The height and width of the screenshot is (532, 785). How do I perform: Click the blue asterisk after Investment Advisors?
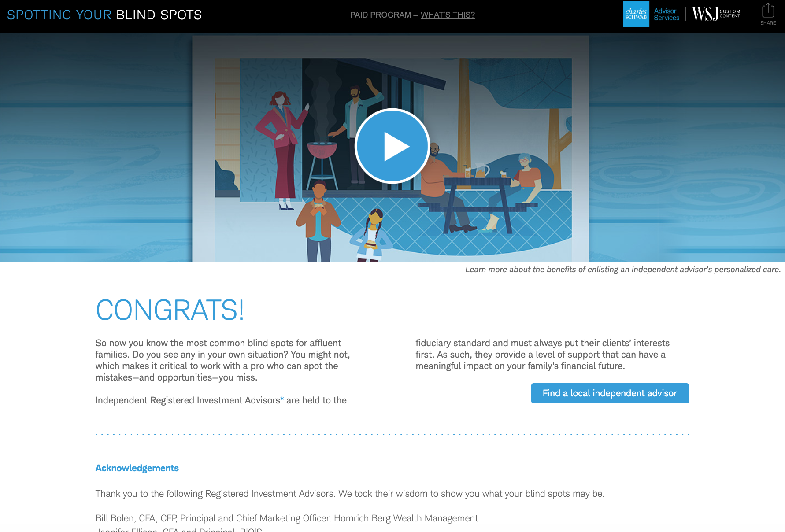pos(282,399)
